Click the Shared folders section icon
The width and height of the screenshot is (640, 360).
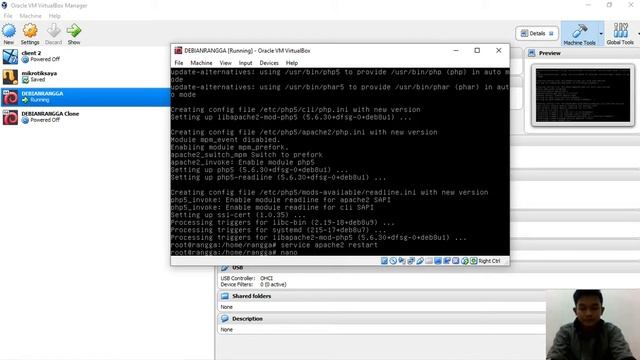224,296
